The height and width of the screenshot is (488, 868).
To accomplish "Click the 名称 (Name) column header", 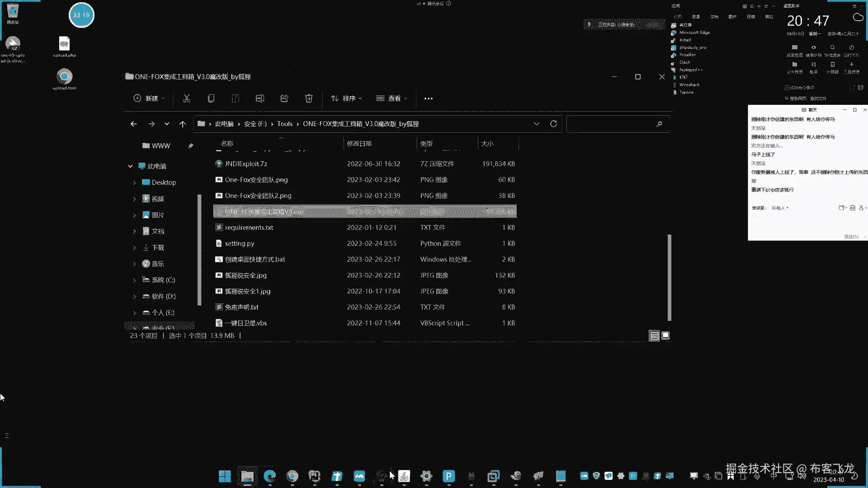I will [227, 144].
